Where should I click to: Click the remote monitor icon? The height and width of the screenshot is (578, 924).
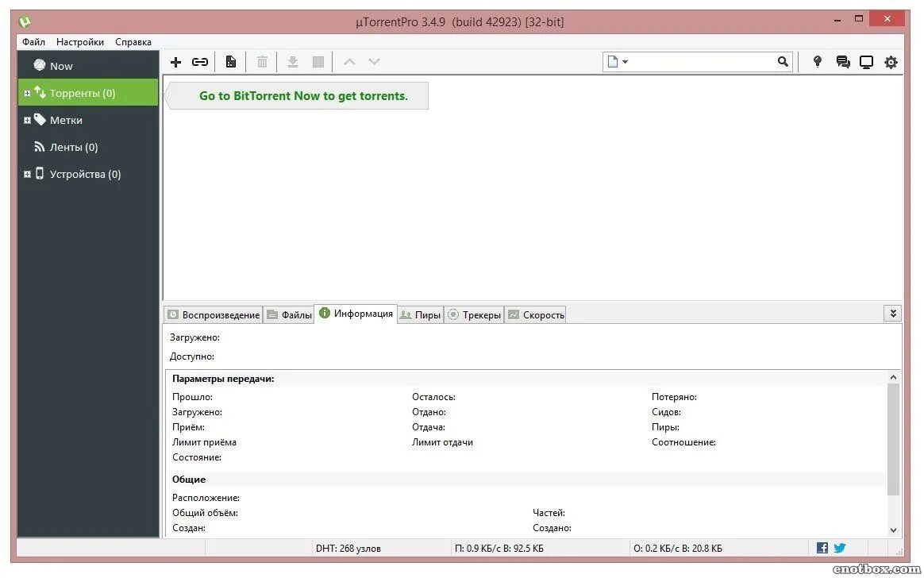tap(866, 62)
